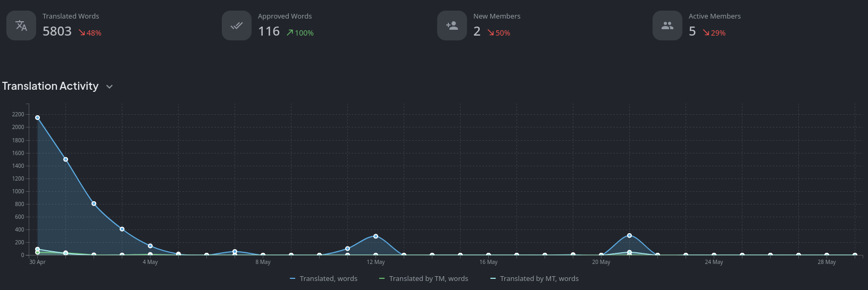
Task: Click the 21 May peak data point
Action: 629,236
